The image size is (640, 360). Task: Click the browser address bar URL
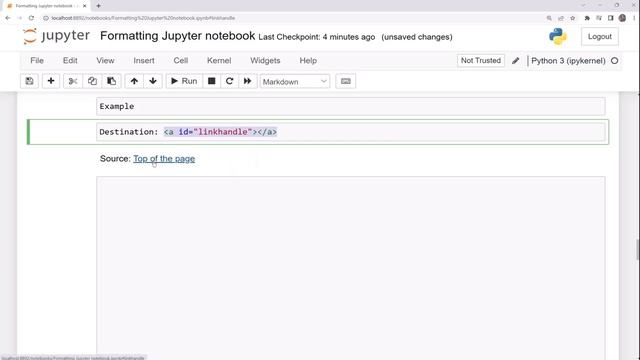[143, 18]
